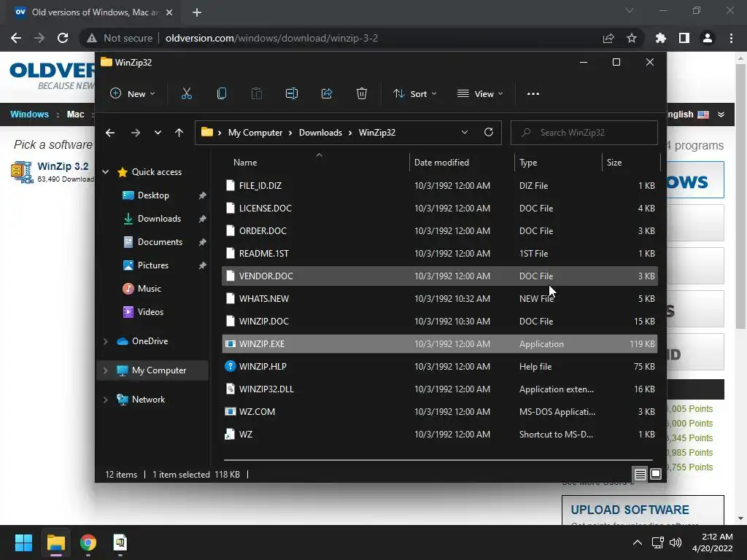This screenshot has width=747, height=560.
Task: Expand the Network tree node
Action: coord(106,400)
